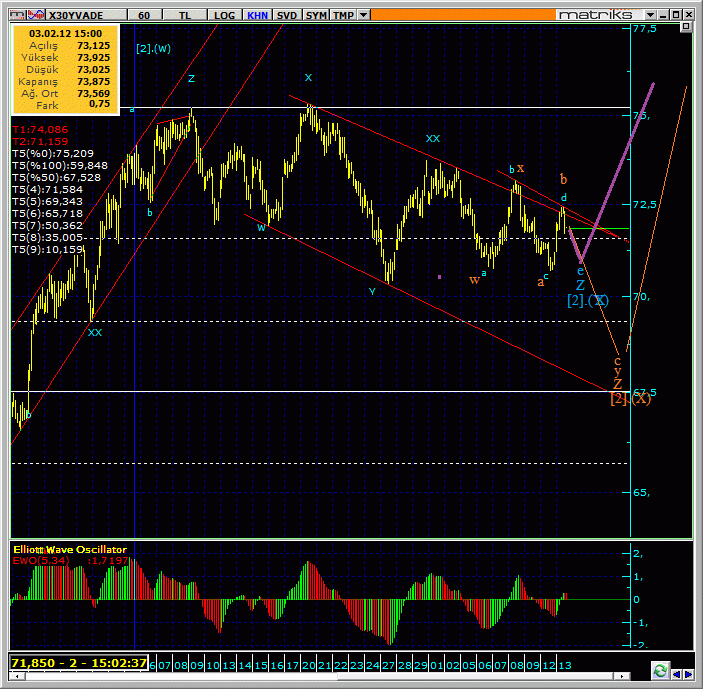703x689 pixels.
Task: Open the 60 period selector
Action: (x=145, y=16)
